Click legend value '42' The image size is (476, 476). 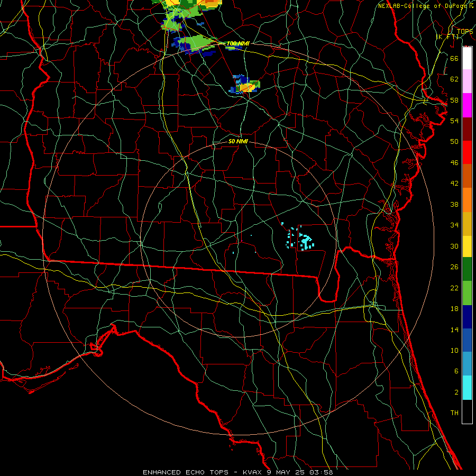pyautogui.click(x=454, y=184)
